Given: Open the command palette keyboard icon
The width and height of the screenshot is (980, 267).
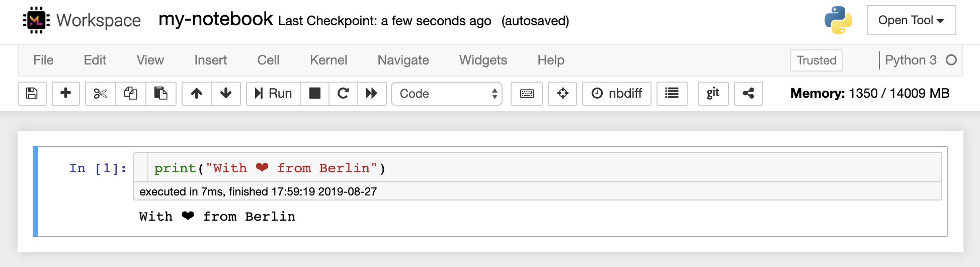Looking at the screenshot, I should [x=527, y=94].
